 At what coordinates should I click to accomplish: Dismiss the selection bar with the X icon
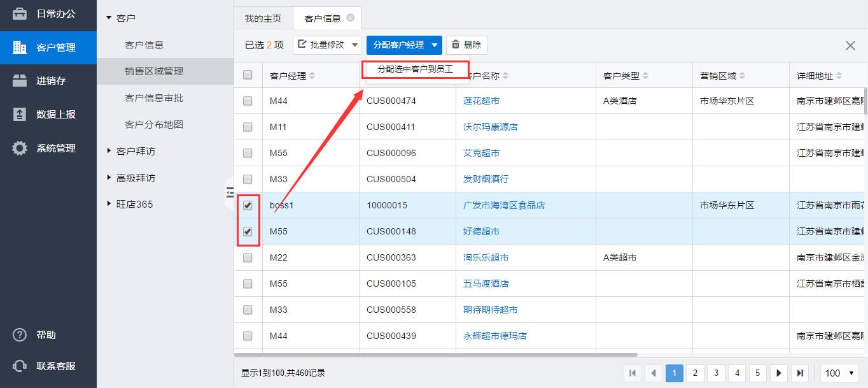pyautogui.click(x=850, y=45)
